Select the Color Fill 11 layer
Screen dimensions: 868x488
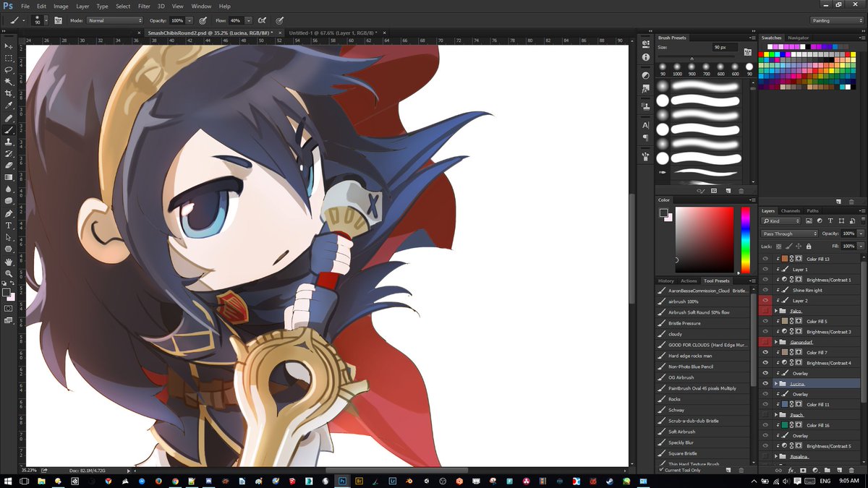(817, 404)
